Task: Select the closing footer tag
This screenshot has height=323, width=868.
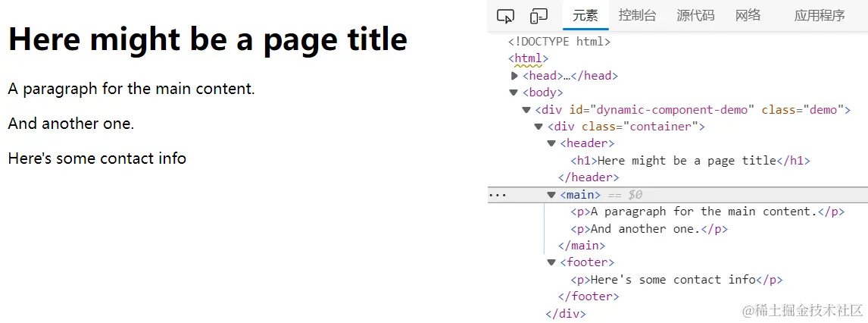Action: (589, 296)
